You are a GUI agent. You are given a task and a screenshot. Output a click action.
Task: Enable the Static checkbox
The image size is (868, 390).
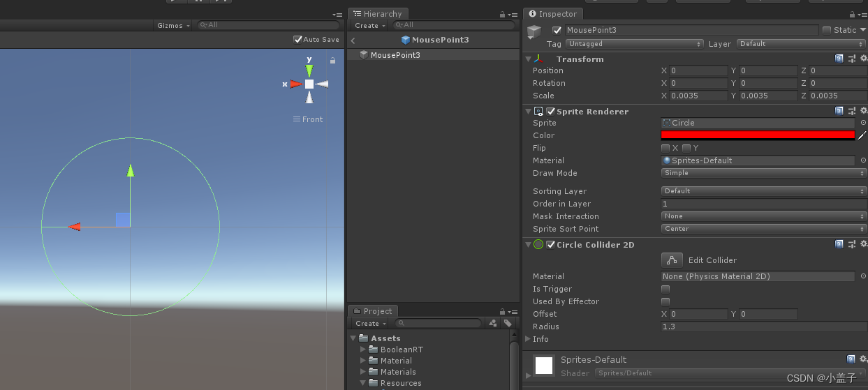827,30
